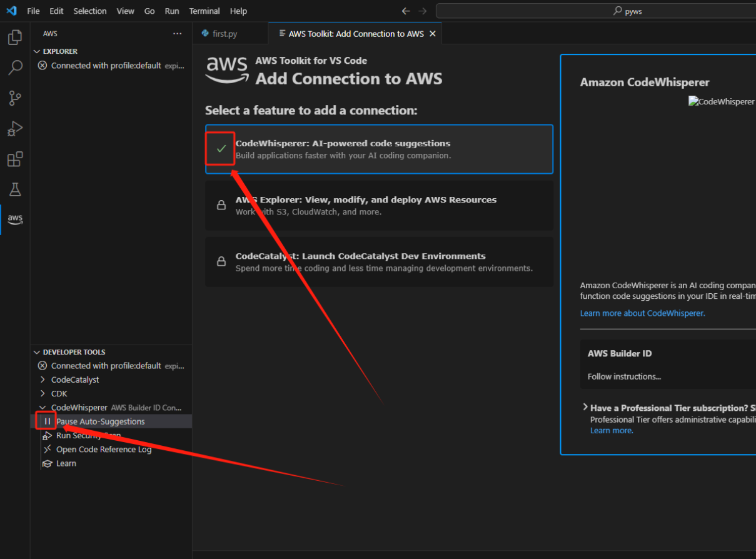The width and height of the screenshot is (756, 559).
Task: Open the Selection menu
Action: [x=90, y=11]
